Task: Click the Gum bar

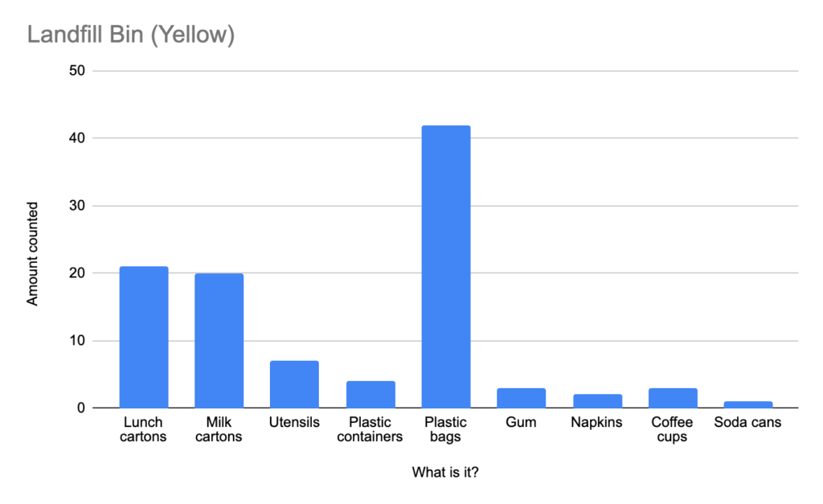Action: point(522,398)
